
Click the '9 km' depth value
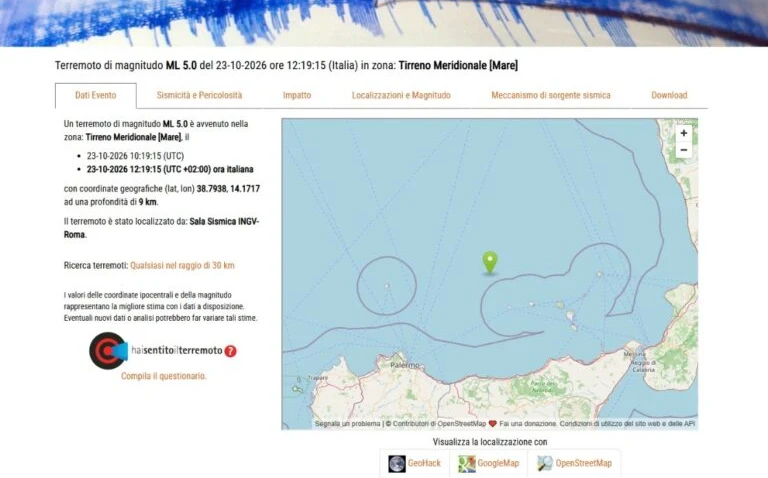point(147,202)
